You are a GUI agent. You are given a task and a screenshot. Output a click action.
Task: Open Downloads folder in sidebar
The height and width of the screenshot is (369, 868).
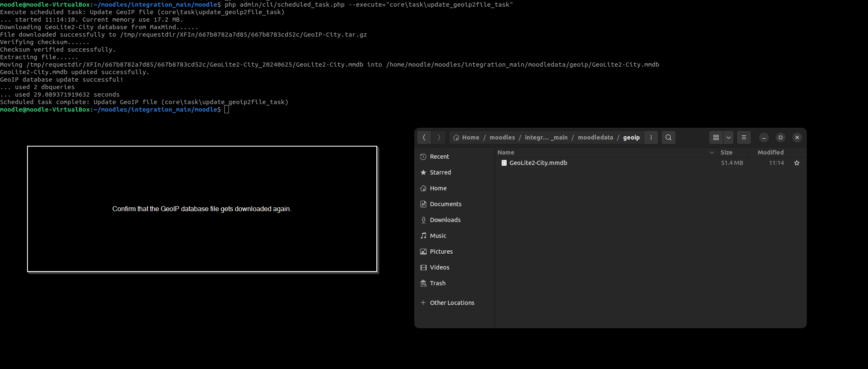(x=455, y=220)
